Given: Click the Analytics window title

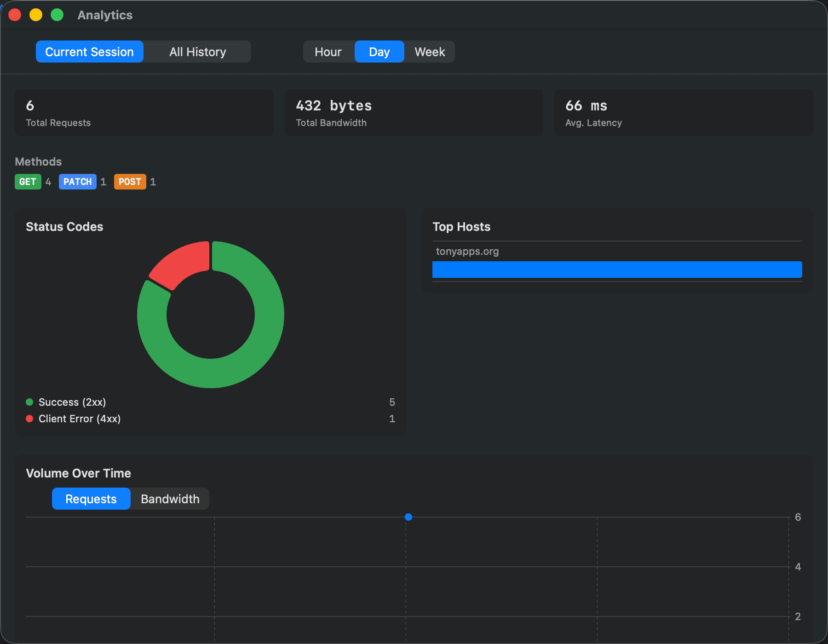Looking at the screenshot, I should click(105, 15).
